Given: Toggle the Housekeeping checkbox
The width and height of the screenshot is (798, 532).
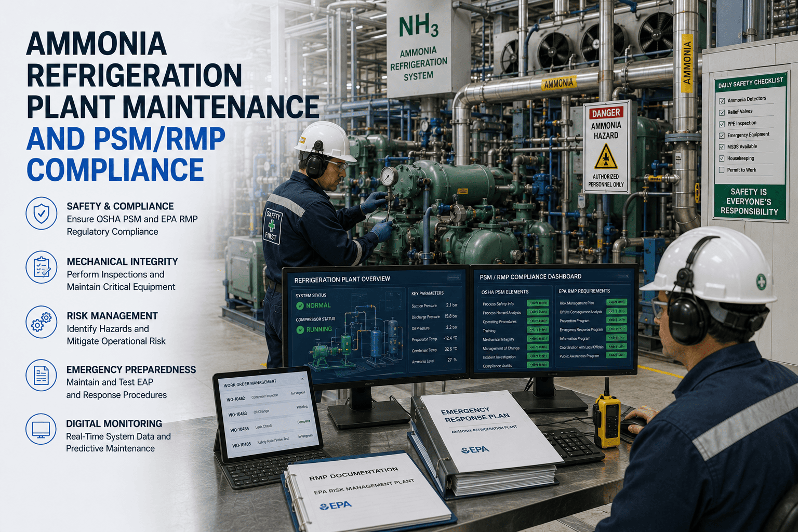Looking at the screenshot, I should pos(722,159).
